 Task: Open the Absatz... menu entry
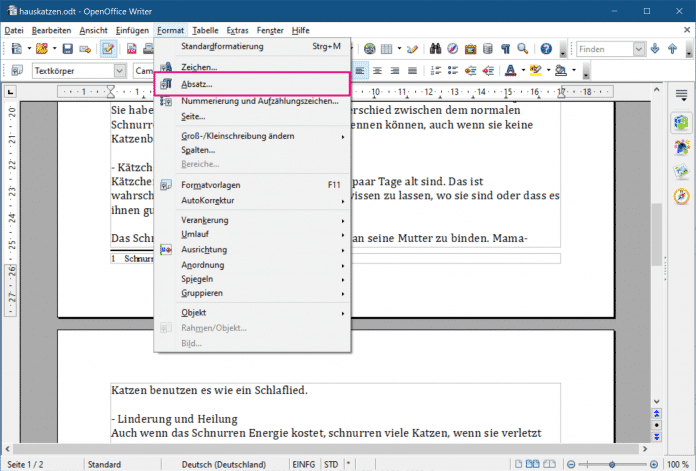tap(196, 83)
